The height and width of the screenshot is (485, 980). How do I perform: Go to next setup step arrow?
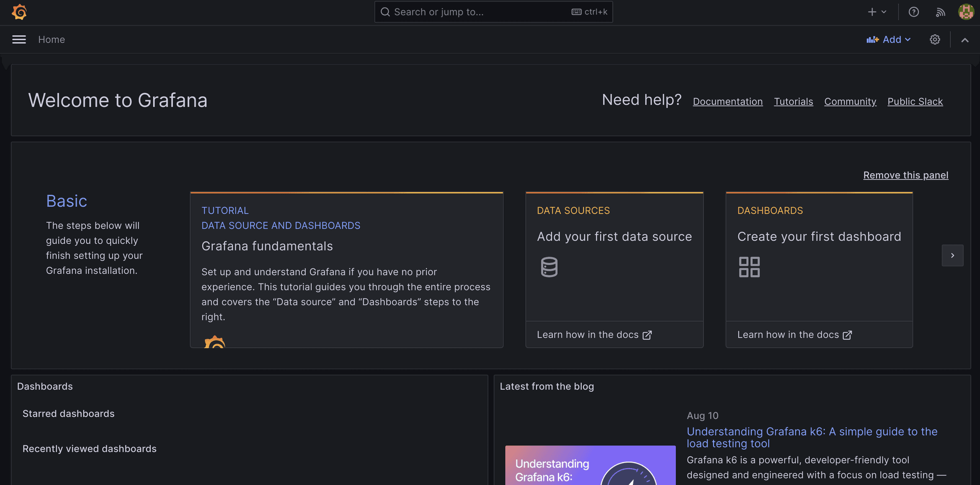coord(952,256)
